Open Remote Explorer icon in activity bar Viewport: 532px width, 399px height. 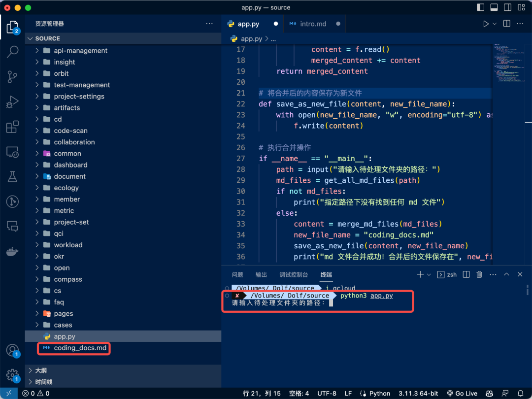[12, 152]
